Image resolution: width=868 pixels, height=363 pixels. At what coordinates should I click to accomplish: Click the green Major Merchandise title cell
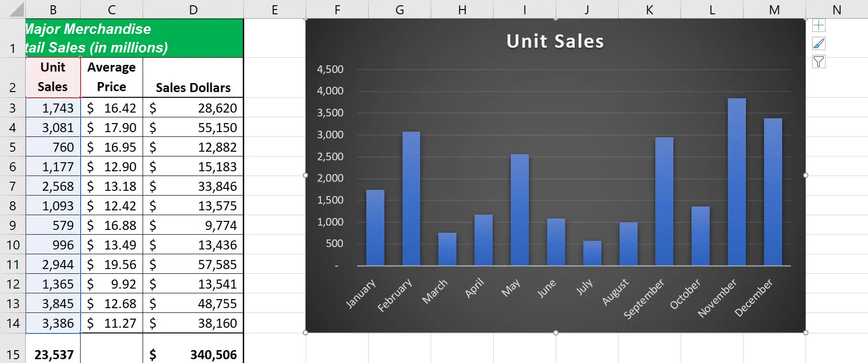click(x=134, y=38)
